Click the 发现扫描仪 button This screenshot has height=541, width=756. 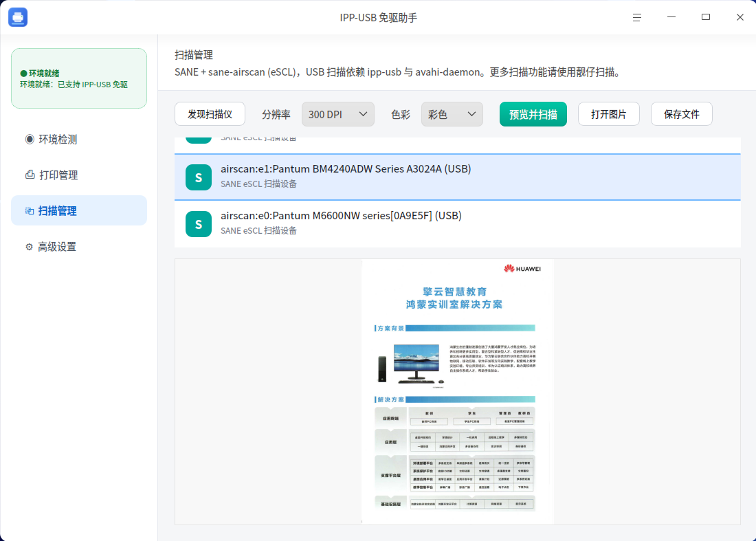pyautogui.click(x=210, y=114)
